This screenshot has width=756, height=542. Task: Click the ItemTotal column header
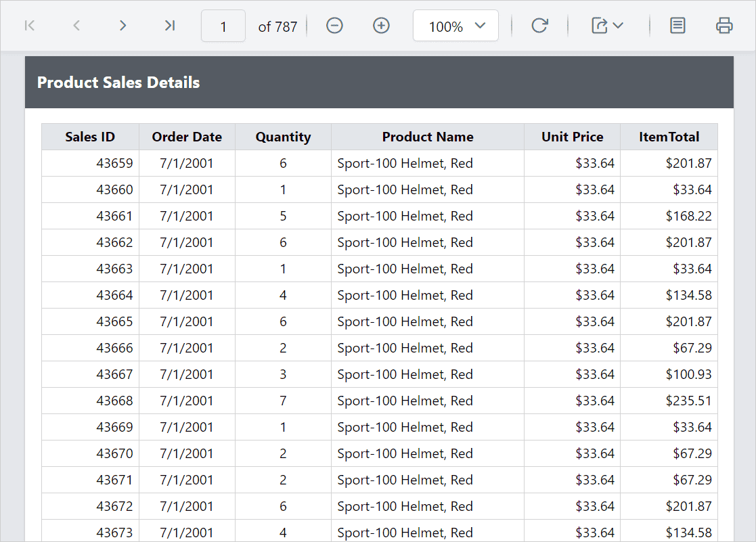click(669, 137)
